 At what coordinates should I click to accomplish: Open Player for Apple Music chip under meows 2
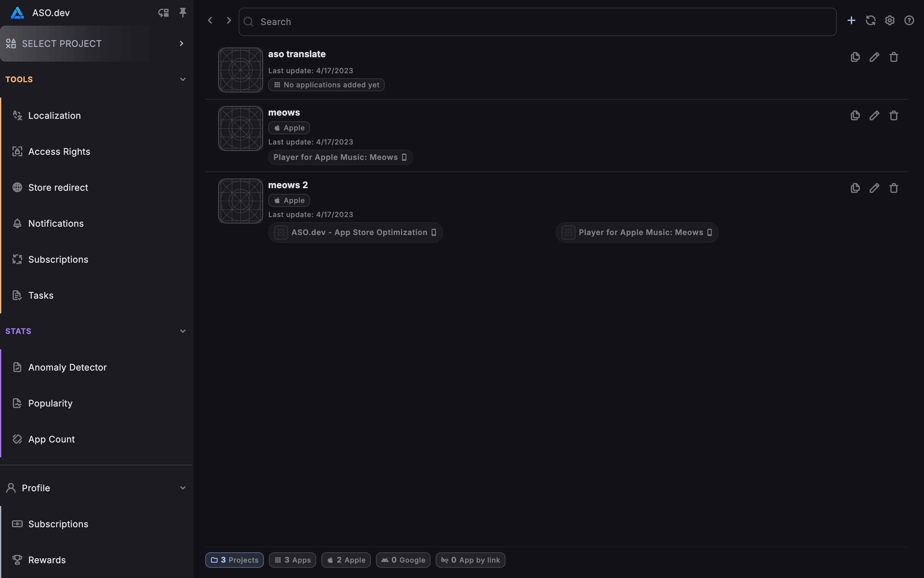tap(637, 232)
